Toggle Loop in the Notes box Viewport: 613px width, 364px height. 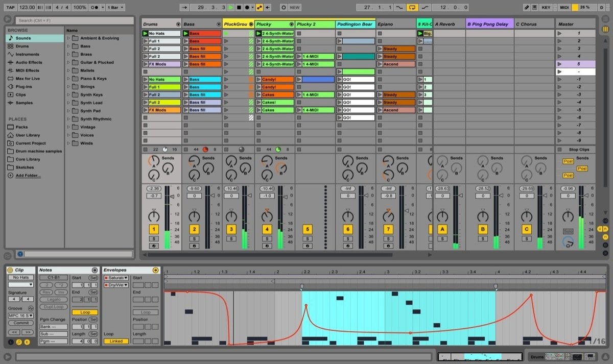[85, 312]
